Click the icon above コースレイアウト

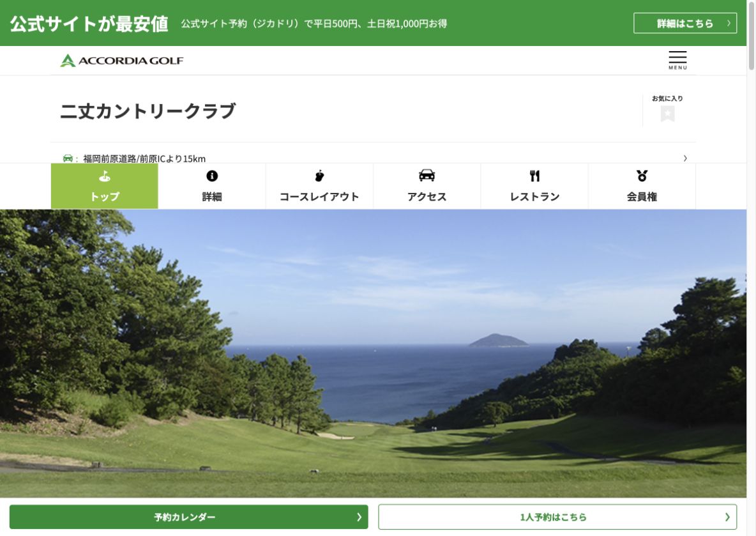319,176
